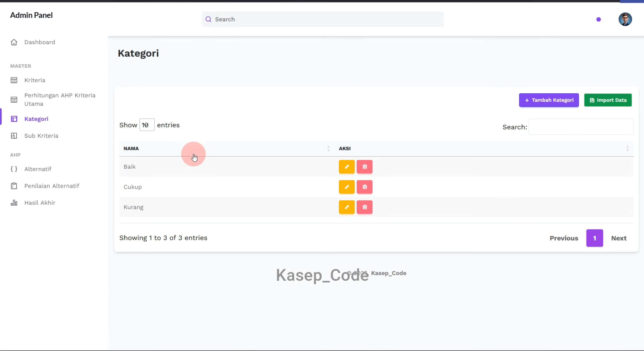The image size is (644, 351).
Task: Click the Penilaian Alternatif clipboard icon
Action: 14,186
